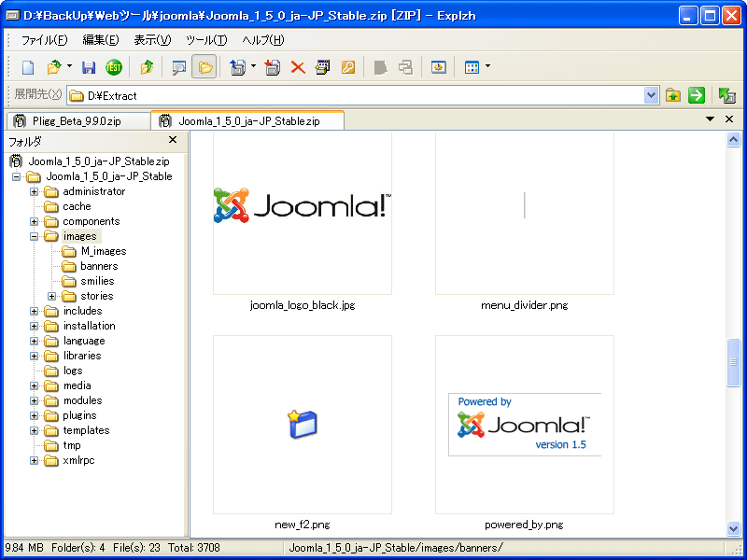Select the banners folder in tree

pyautogui.click(x=99, y=266)
